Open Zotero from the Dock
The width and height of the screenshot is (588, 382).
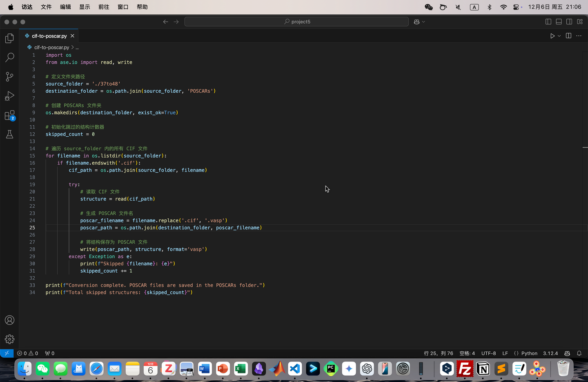click(169, 369)
